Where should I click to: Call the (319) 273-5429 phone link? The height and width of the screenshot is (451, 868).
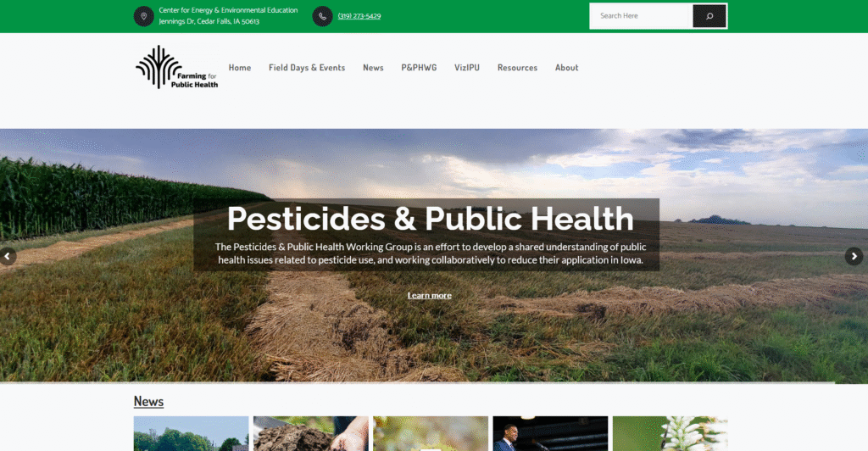[x=359, y=16]
